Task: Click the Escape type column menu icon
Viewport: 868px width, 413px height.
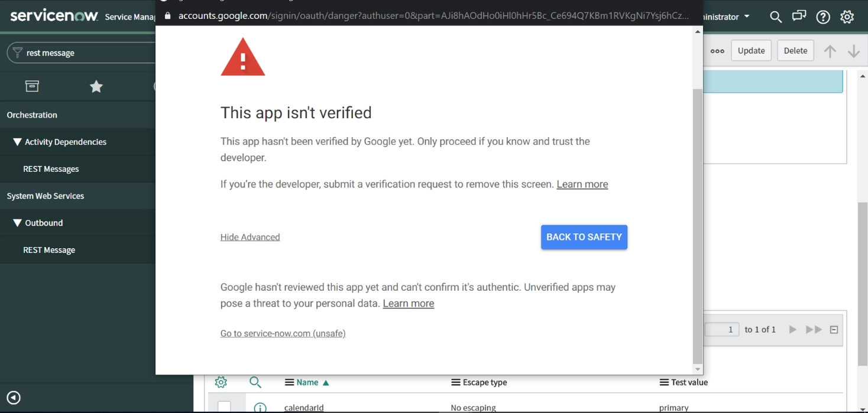Action: tap(455, 382)
